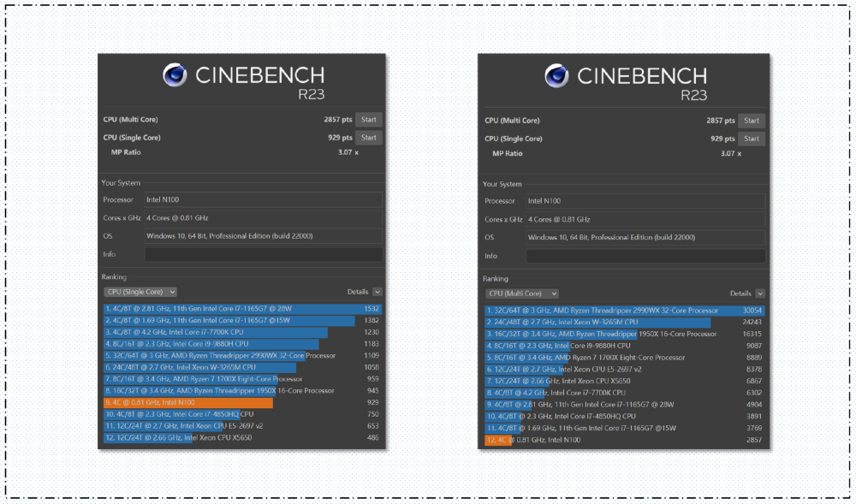Open the CPU (Single Core) ranking dropdown

140,292
